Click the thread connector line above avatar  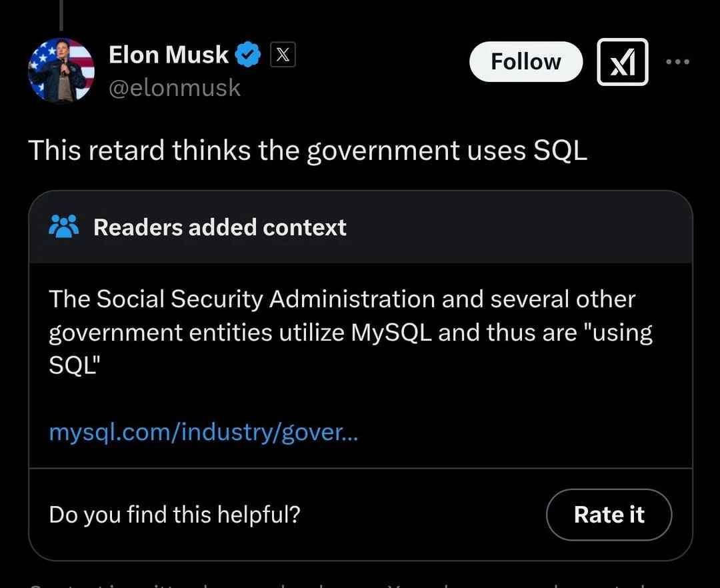click(x=61, y=15)
